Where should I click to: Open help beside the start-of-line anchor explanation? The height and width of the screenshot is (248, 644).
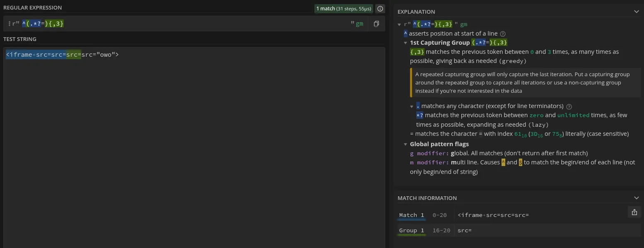[503, 34]
